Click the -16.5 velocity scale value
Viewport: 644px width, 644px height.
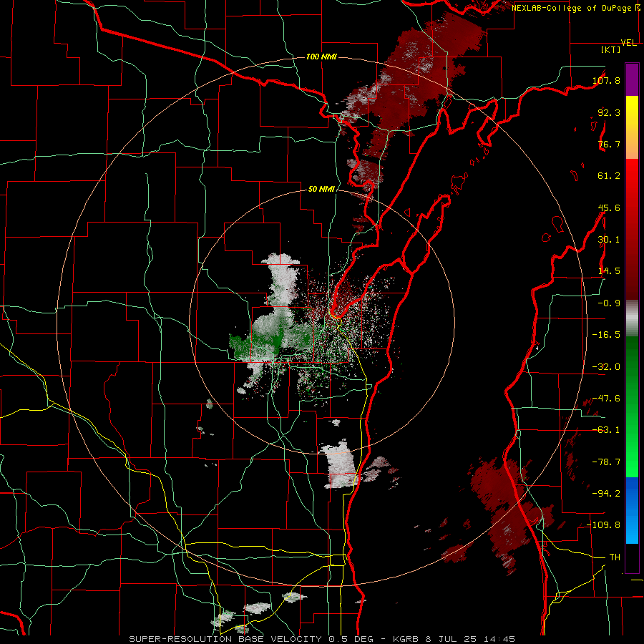click(x=606, y=335)
